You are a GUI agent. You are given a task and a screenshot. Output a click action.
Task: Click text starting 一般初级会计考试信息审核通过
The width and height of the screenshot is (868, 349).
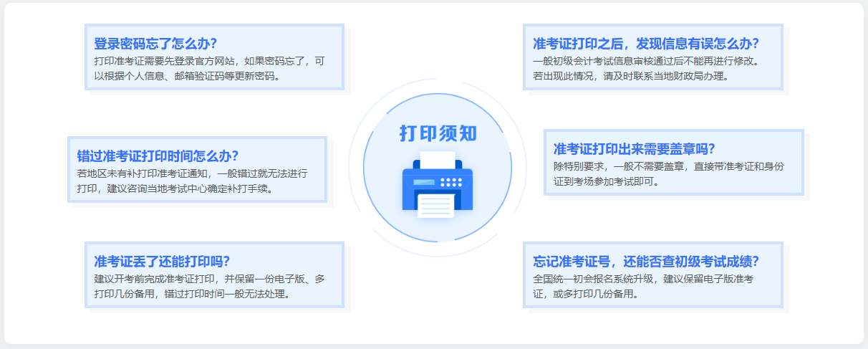[645, 60]
